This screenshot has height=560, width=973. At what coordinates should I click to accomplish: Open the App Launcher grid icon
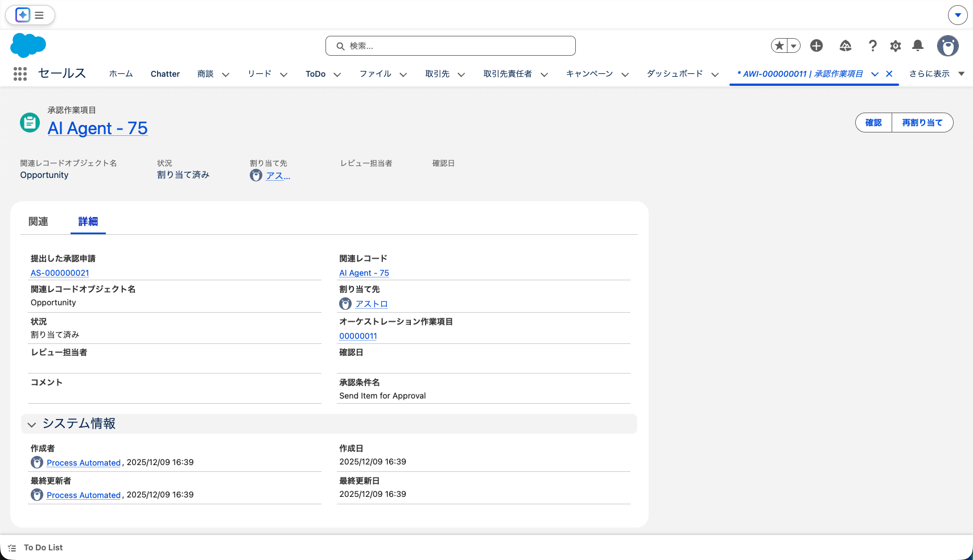pos(20,74)
